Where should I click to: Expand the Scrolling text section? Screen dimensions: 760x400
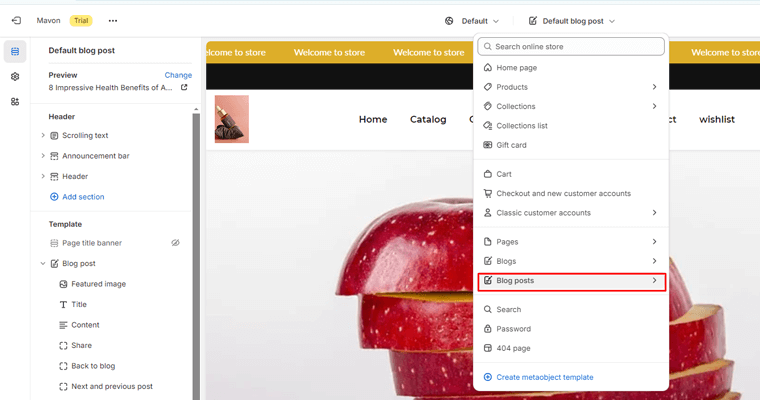tap(43, 135)
